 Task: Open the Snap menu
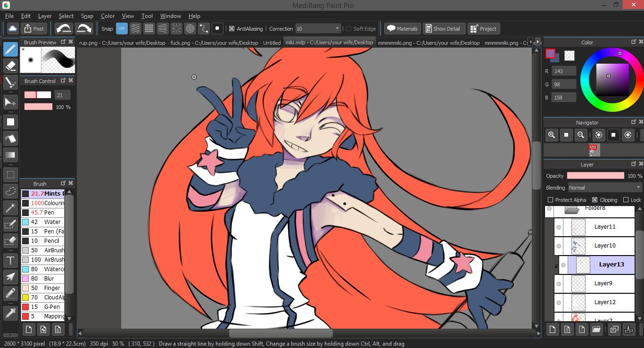pos(87,16)
